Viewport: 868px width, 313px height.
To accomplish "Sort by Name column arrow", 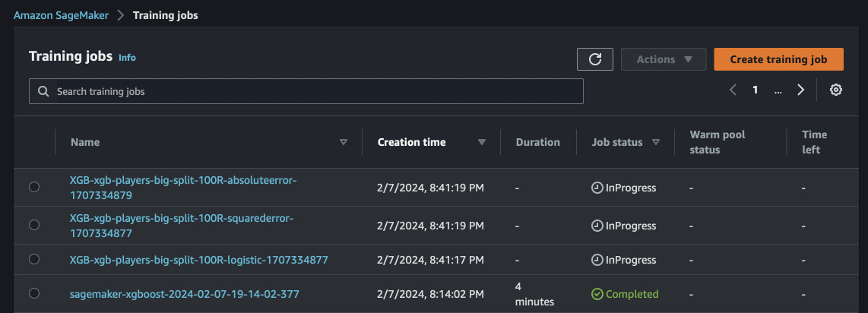I will click(344, 142).
